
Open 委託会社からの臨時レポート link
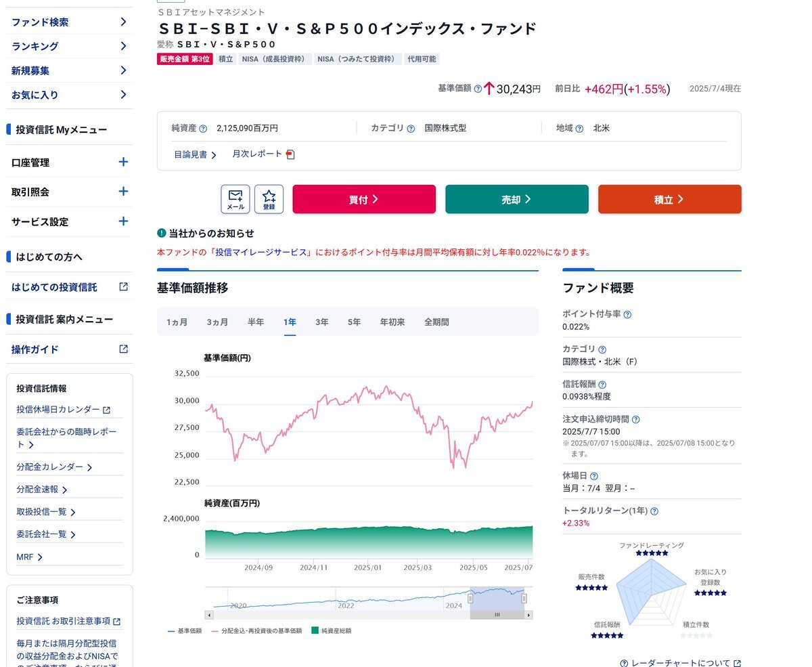click(66, 438)
